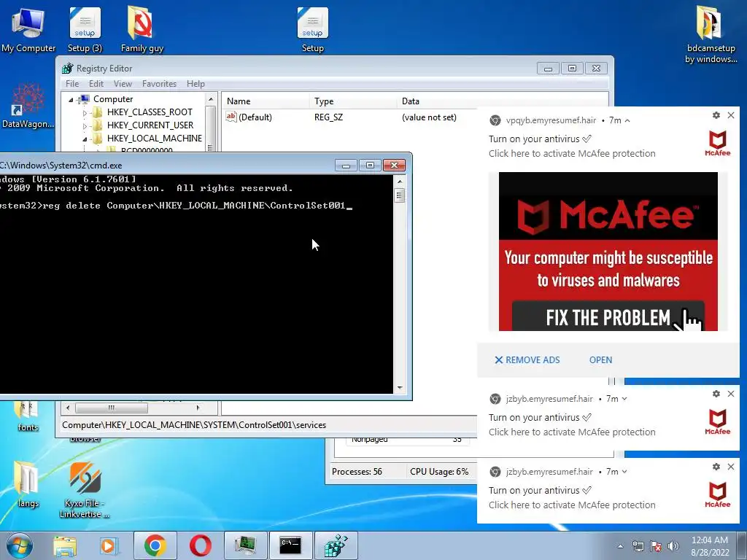Expand the middle jzbyb notification chevron
The image size is (747, 560).
click(x=624, y=399)
